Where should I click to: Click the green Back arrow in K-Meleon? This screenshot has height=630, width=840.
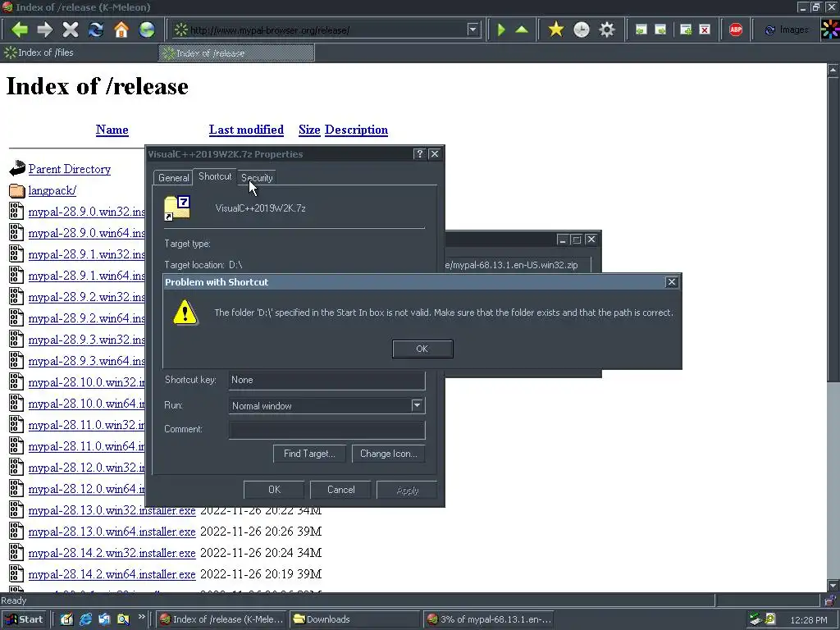coord(20,30)
